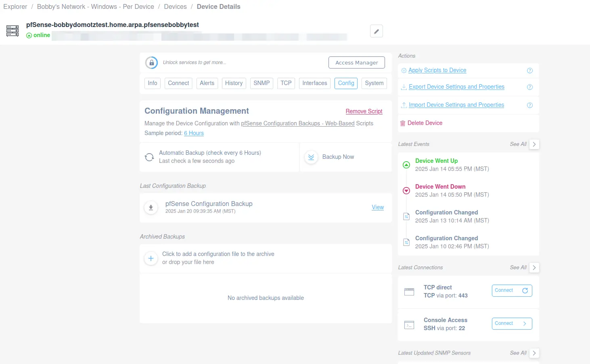Image resolution: width=590 pixels, height=364 pixels.
Task: Click the lock icon beside Unlock services
Action: tap(151, 62)
